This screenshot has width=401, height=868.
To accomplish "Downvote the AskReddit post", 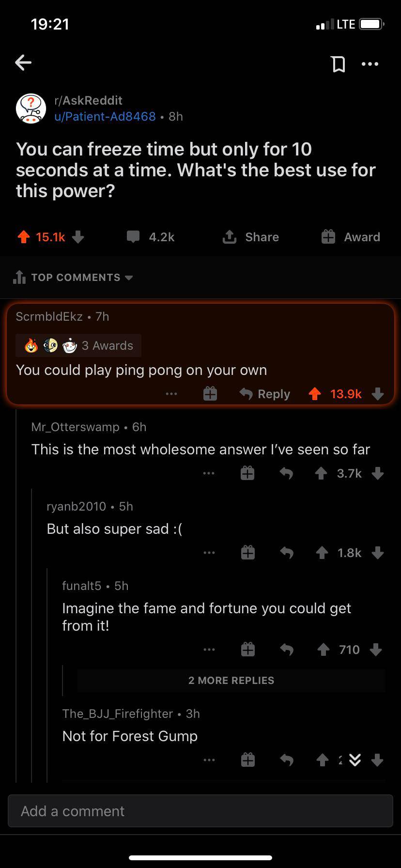I will tap(78, 237).
